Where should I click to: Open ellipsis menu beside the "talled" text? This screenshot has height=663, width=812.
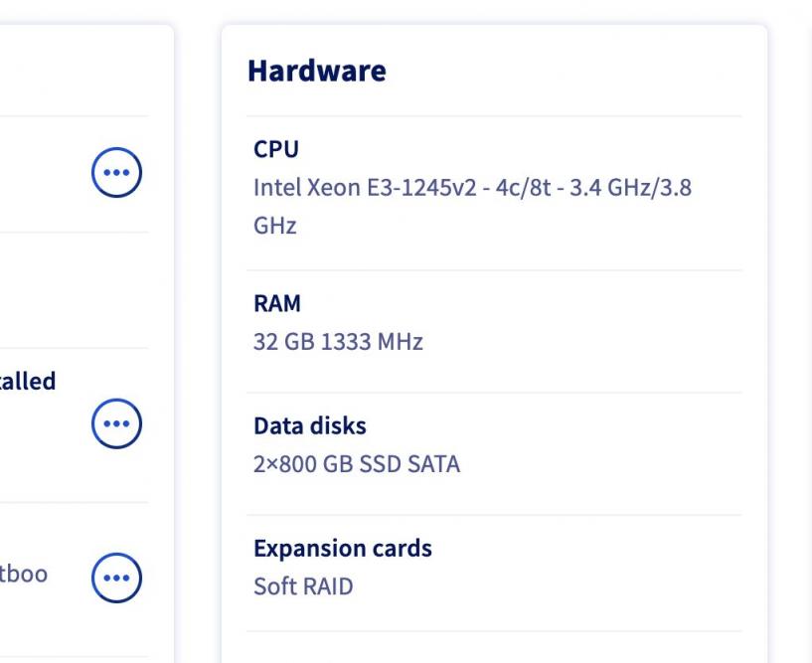coord(116,424)
